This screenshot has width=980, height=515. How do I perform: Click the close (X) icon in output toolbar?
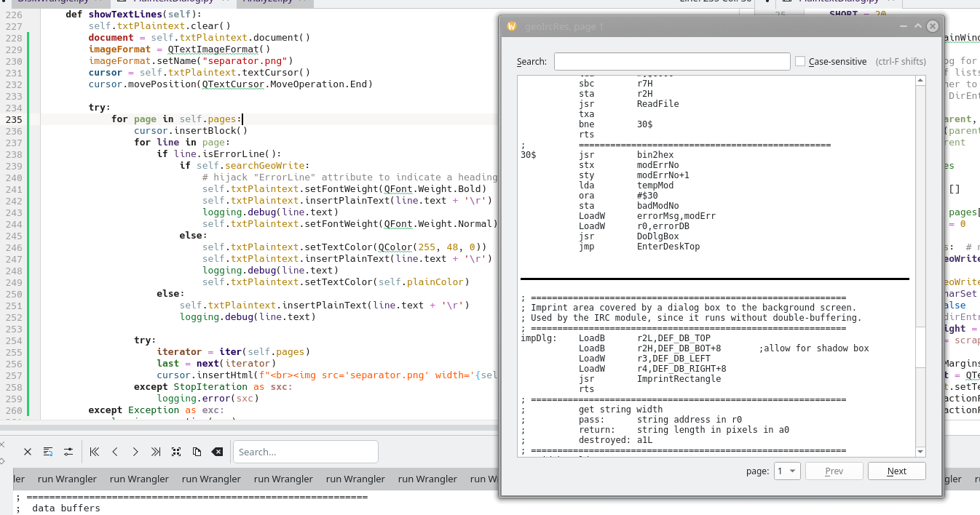pyautogui.click(x=28, y=452)
